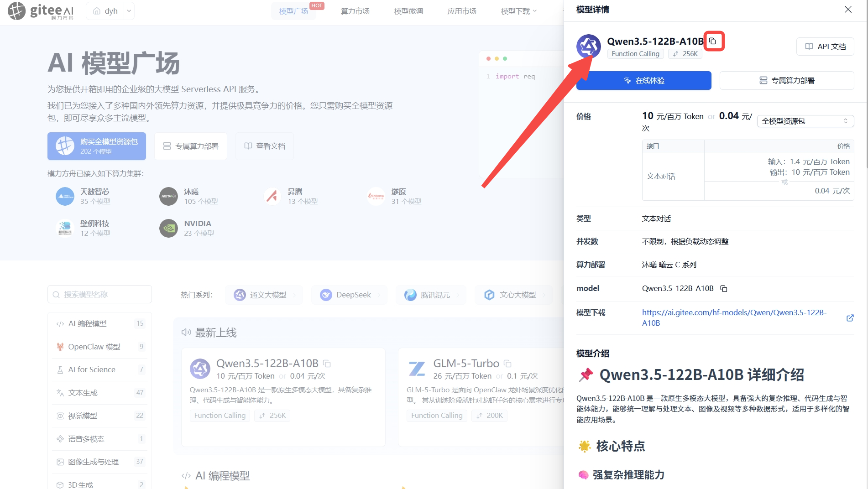Copy name on Qwen3.5-122B-A10B card
Screen dimensions: 868x489
327,364
